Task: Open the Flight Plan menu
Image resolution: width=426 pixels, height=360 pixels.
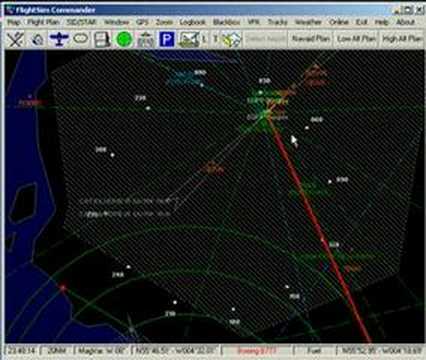Action: pyautogui.click(x=43, y=22)
